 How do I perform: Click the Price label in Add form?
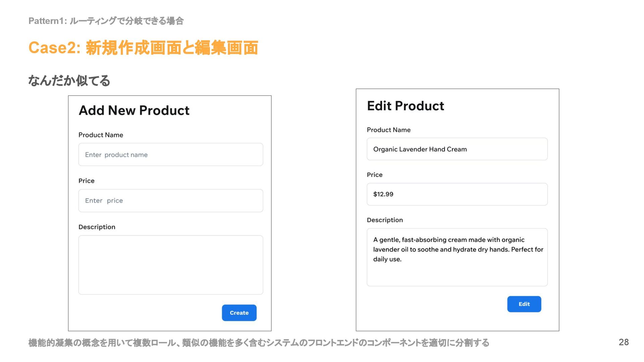pyautogui.click(x=86, y=181)
